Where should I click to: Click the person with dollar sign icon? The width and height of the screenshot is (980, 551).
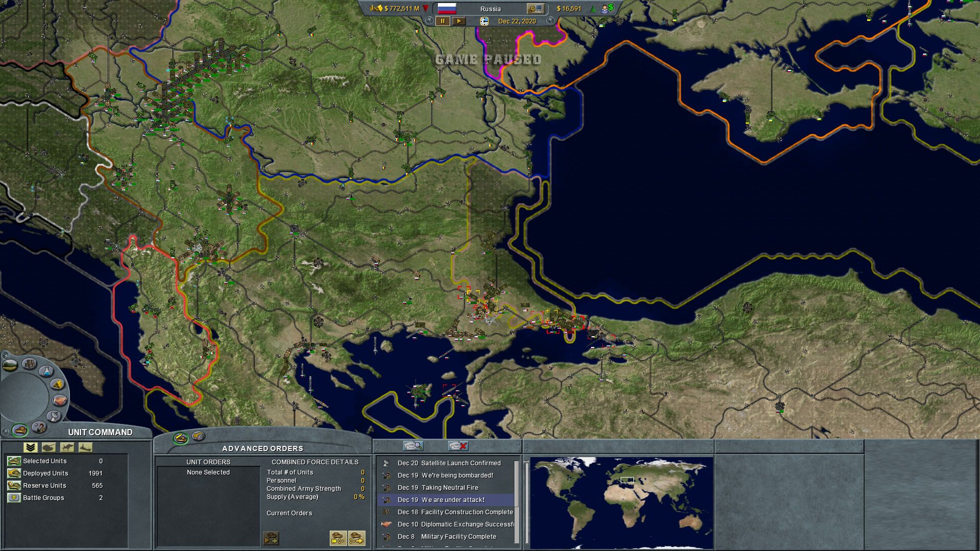coord(607,8)
